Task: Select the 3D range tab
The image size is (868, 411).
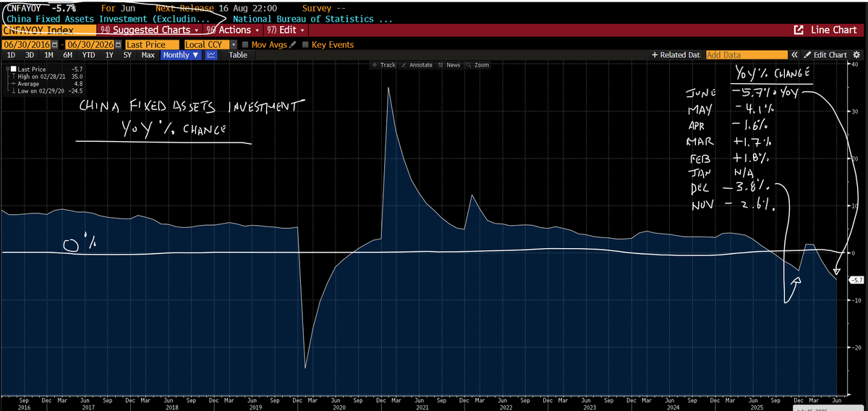Action: tap(30, 55)
